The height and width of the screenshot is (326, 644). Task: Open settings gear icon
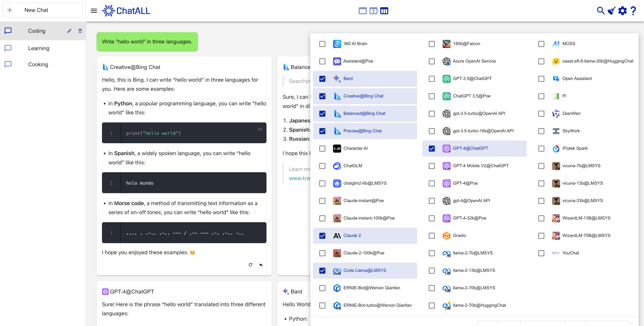click(x=623, y=11)
